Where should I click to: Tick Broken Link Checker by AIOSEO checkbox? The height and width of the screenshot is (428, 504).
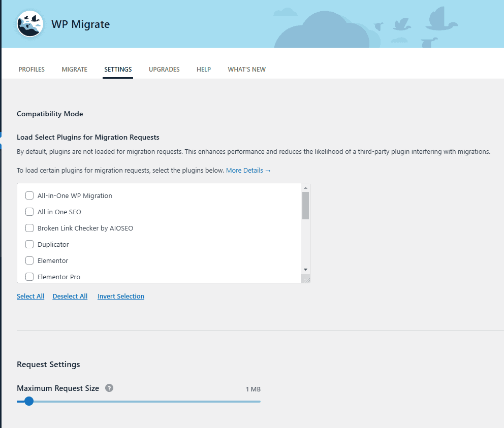pos(29,228)
